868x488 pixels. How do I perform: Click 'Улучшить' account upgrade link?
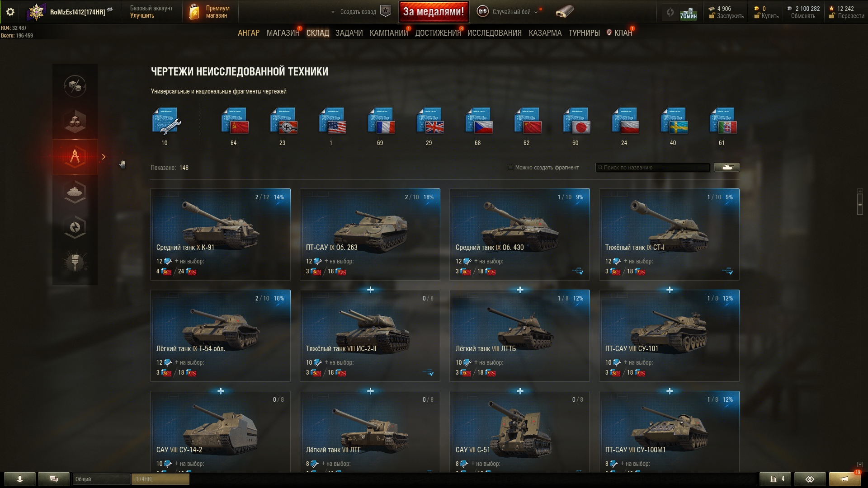[142, 15]
